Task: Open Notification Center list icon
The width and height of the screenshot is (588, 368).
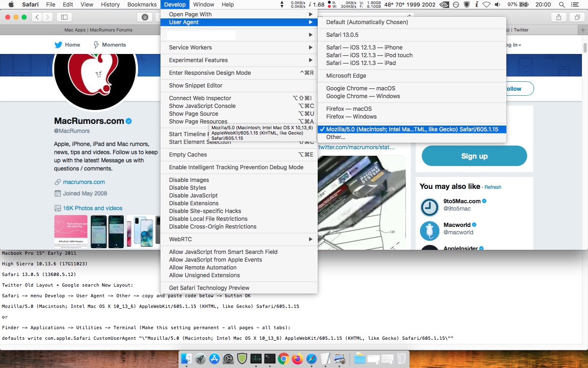Action: pos(575,4)
